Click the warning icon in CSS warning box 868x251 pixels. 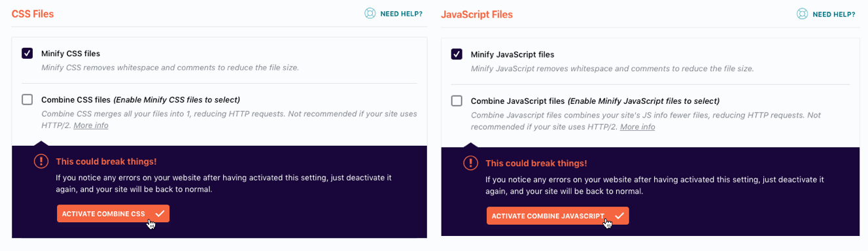pyautogui.click(x=41, y=161)
